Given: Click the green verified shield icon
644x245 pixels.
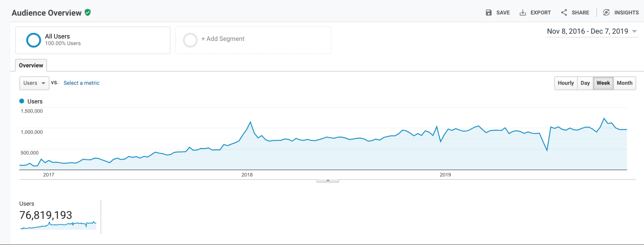Looking at the screenshot, I should (88, 13).
